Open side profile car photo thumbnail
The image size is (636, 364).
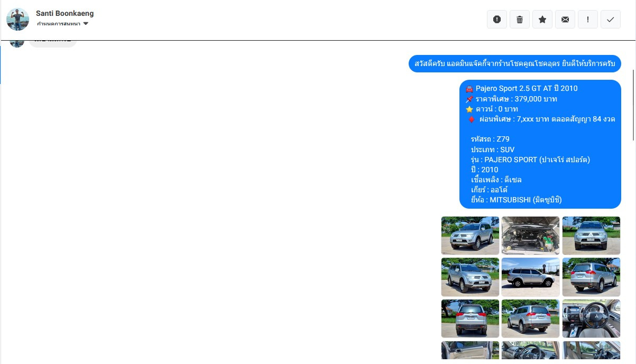coord(530,277)
